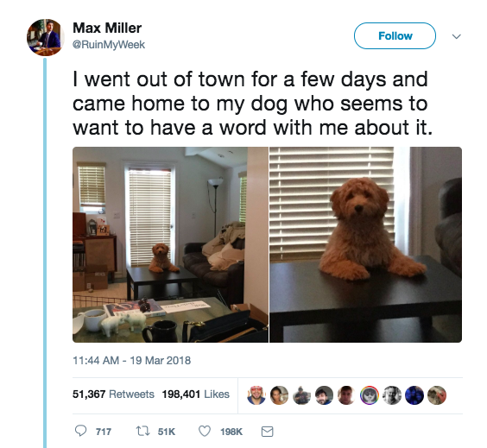Like the tweet with heart icon
Screen dimensions: 487x448
click(205, 431)
